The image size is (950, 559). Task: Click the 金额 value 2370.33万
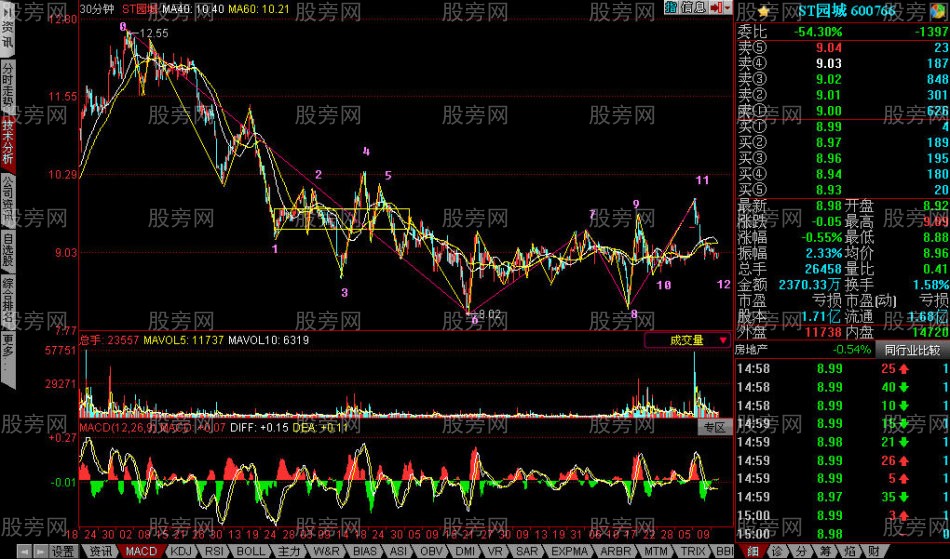point(810,285)
